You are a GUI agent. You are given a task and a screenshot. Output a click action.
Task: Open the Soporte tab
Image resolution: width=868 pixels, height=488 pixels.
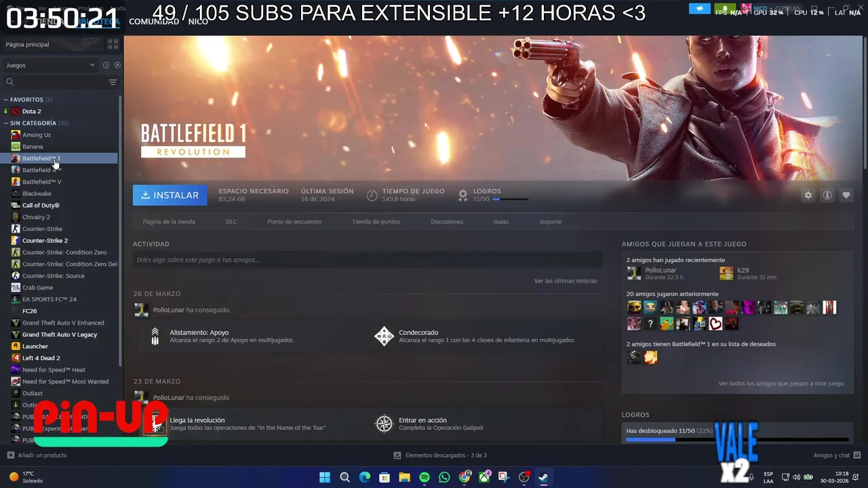550,222
